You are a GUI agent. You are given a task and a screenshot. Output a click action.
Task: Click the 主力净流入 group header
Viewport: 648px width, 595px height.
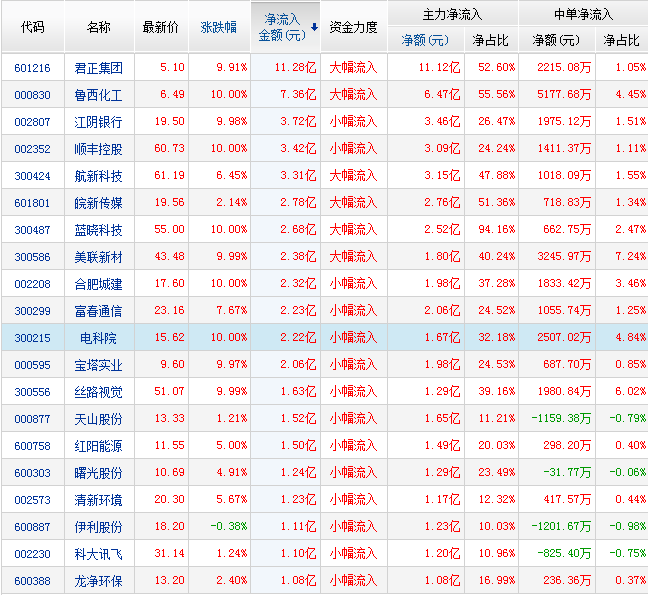[452, 14]
